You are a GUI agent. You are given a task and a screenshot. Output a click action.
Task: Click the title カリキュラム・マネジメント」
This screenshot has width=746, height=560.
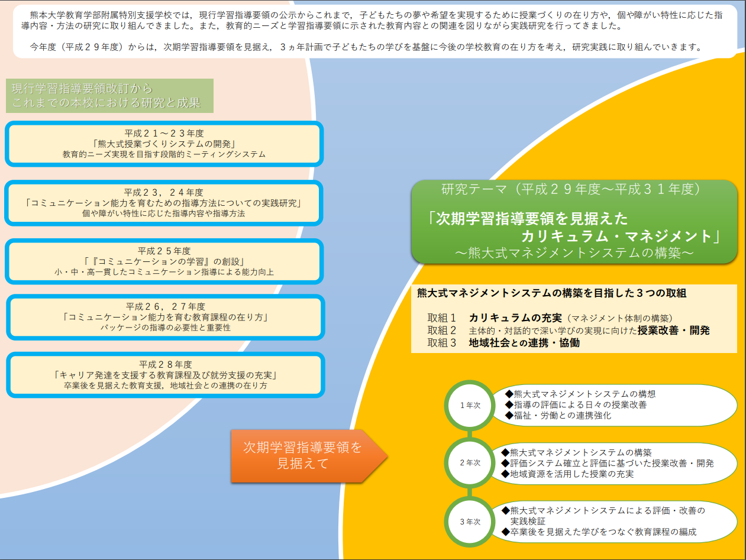pyautogui.click(x=621, y=236)
